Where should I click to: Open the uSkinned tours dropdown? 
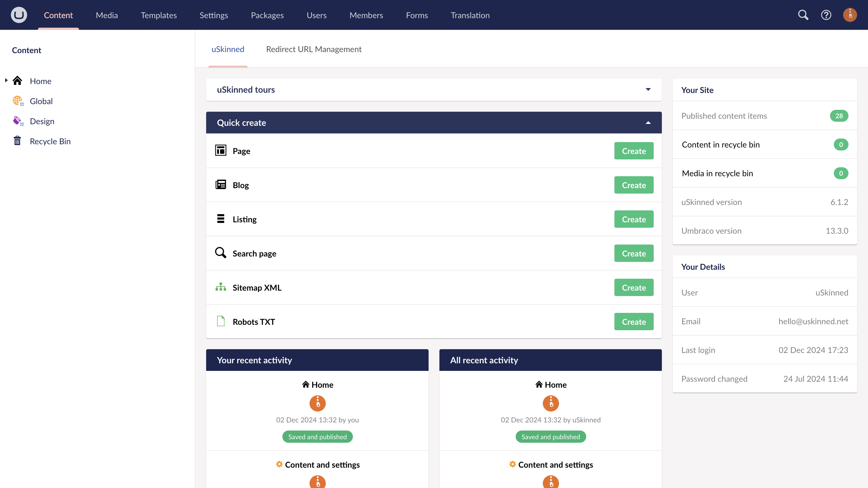(x=648, y=89)
